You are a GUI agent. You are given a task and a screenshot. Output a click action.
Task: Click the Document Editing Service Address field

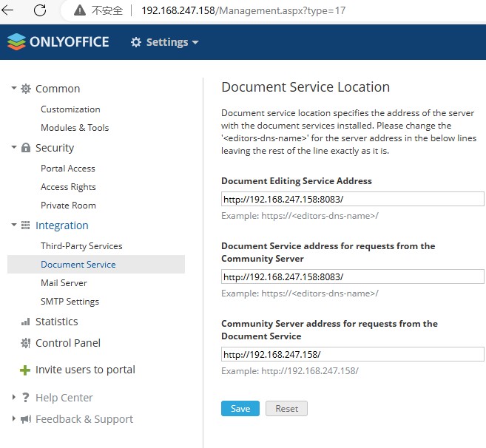(x=352, y=199)
